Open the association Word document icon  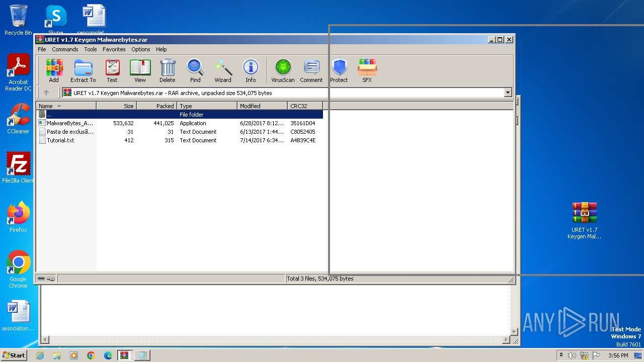click(18, 316)
